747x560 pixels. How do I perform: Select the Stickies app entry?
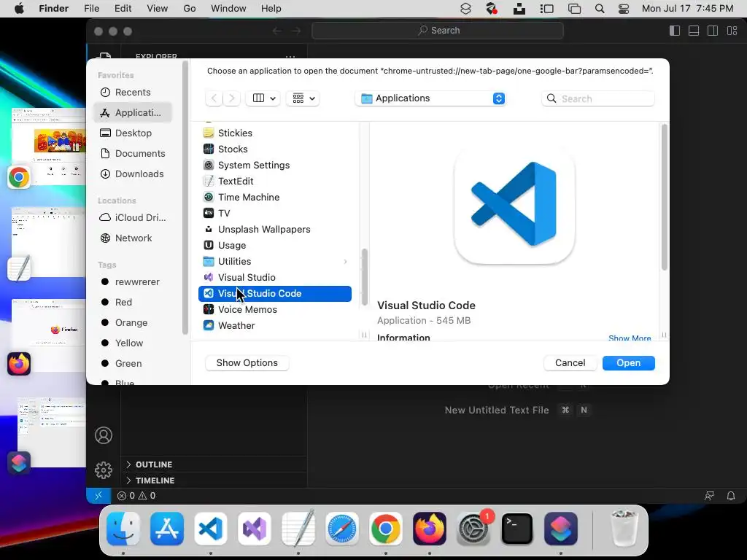275,133
